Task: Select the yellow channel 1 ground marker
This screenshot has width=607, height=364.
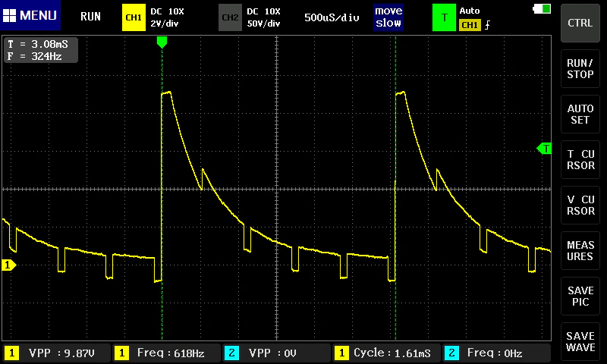Action: pyautogui.click(x=8, y=265)
